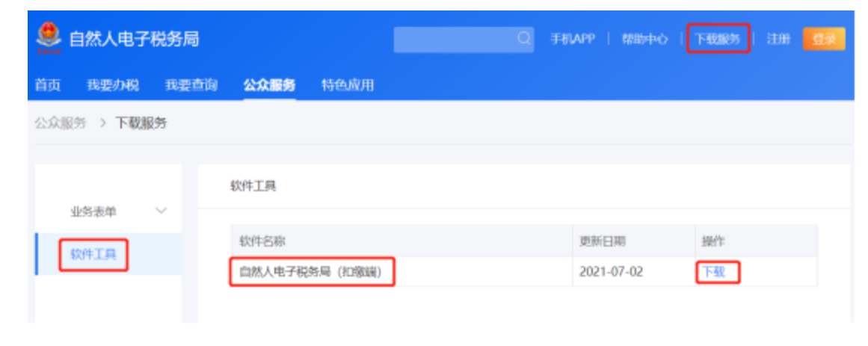The image size is (868, 346).
Task: Click the 下载 link in the table
Action: point(713,272)
